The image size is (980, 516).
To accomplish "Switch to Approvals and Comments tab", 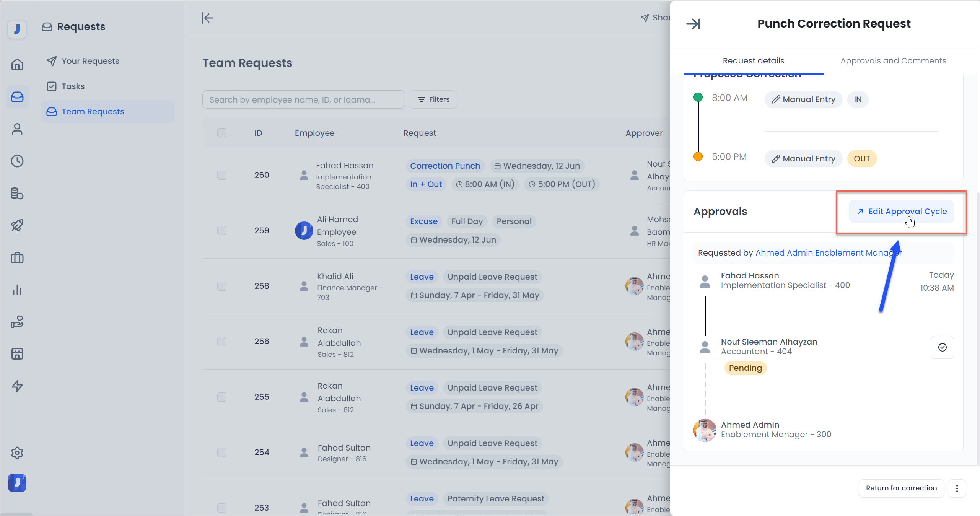I will tap(893, 61).
